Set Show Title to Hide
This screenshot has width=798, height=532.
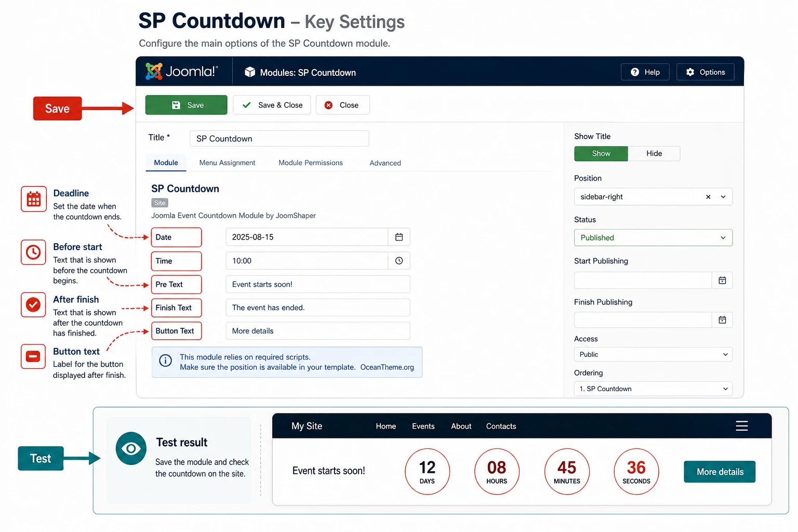[x=654, y=153]
